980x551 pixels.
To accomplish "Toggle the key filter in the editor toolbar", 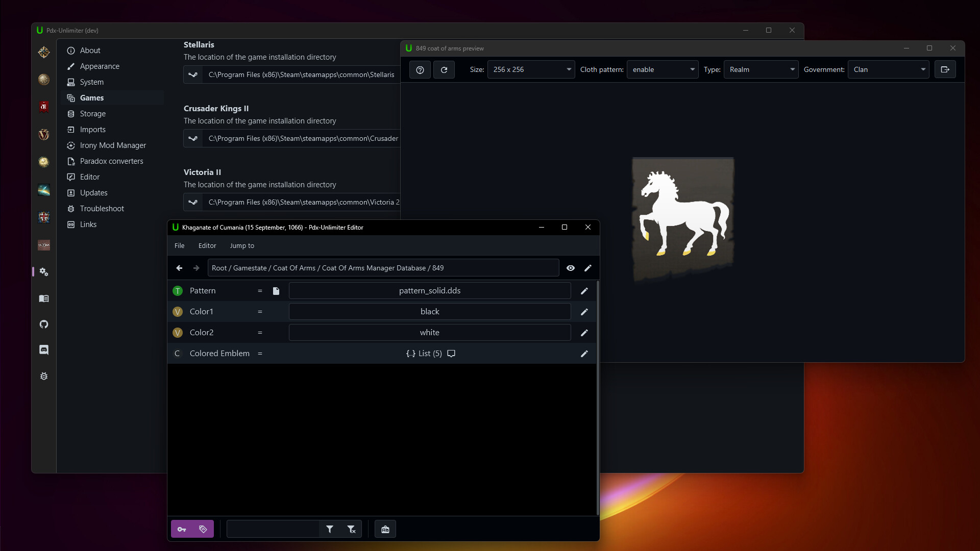I will (182, 529).
